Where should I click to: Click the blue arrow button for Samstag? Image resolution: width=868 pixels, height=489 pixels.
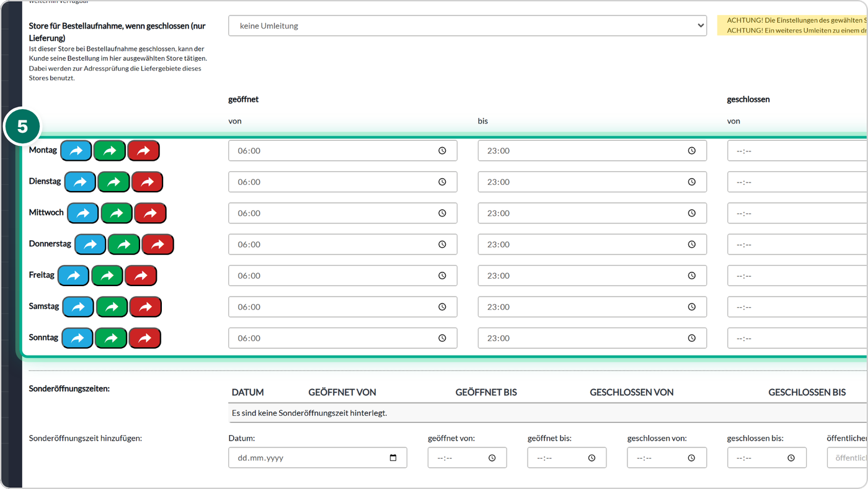[x=78, y=307]
